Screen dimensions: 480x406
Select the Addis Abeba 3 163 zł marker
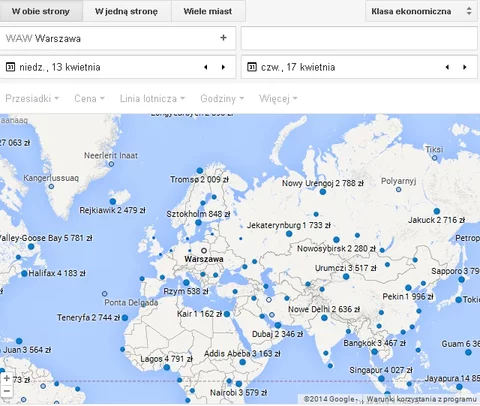243,362
